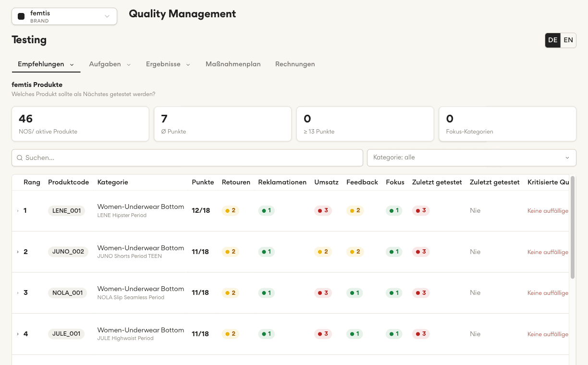The width and height of the screenshot is (588, 365).
Task: Open the Maßnahmenplan tab
Action: [233, 64]
